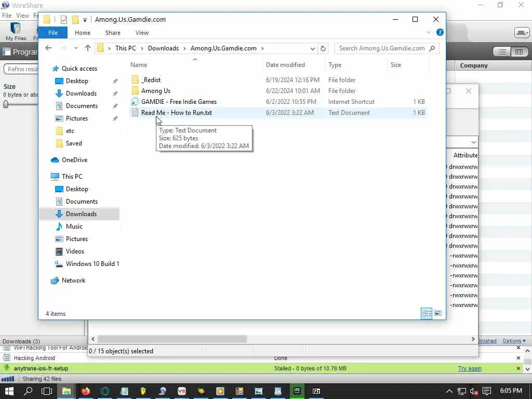Click the muted volume tray icon

pyautogui.click(x=474, y=392)
